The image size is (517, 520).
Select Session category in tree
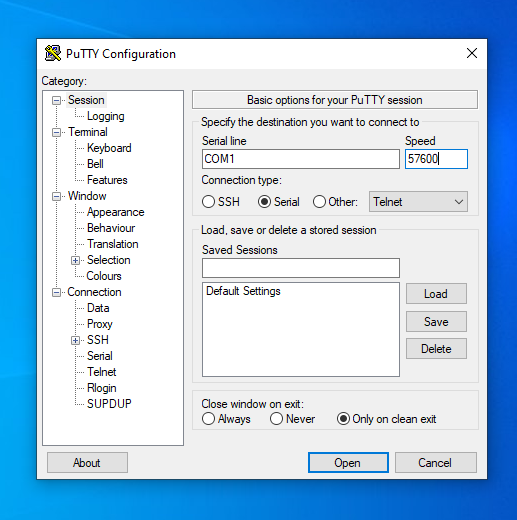(x=86, y=100)
